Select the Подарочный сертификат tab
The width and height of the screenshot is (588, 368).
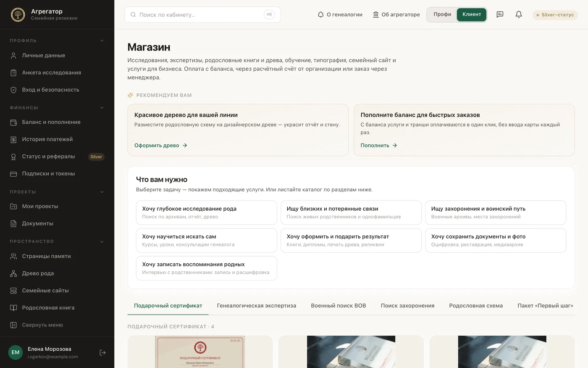point(168,306)
